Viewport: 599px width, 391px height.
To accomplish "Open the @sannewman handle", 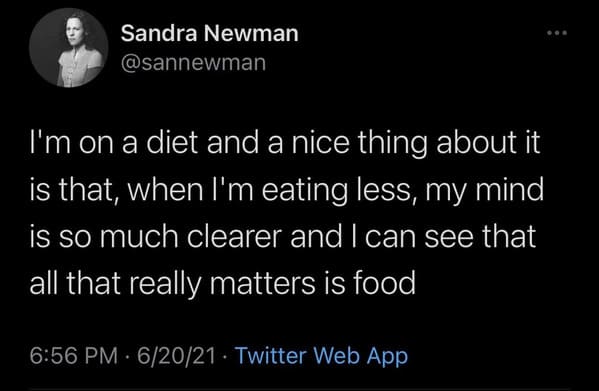I will 193,63.
